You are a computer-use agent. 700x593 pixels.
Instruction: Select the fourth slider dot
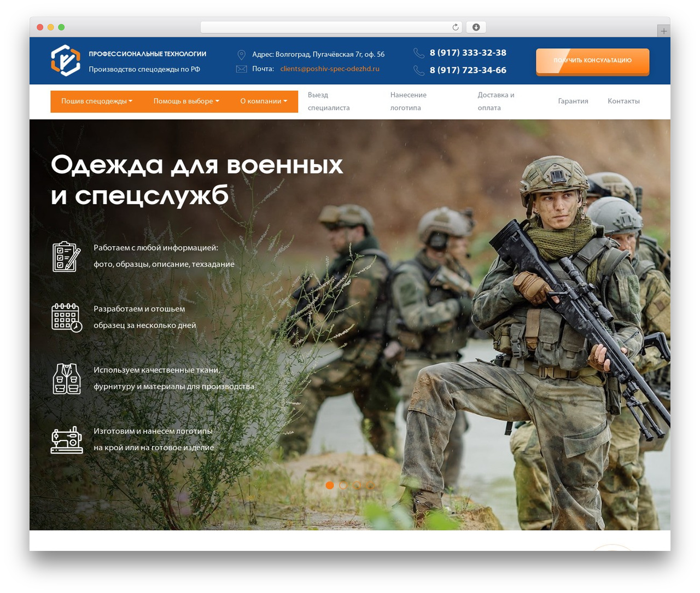pos(370,485)
